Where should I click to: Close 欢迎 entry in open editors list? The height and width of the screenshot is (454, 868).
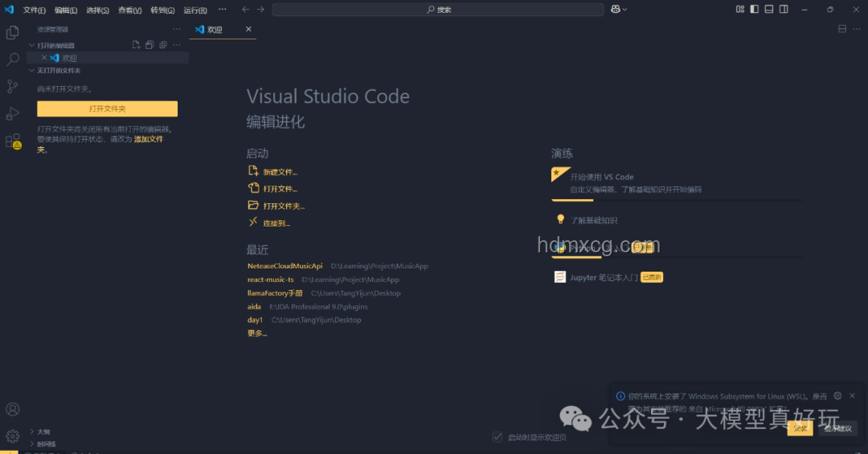pos(44,58)
